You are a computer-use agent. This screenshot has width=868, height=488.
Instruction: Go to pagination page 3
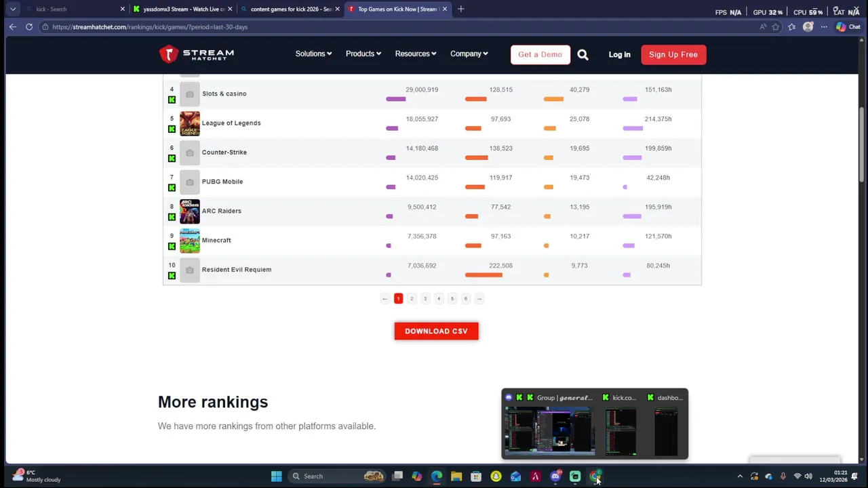pyautogui.click(x=425, y=299)
